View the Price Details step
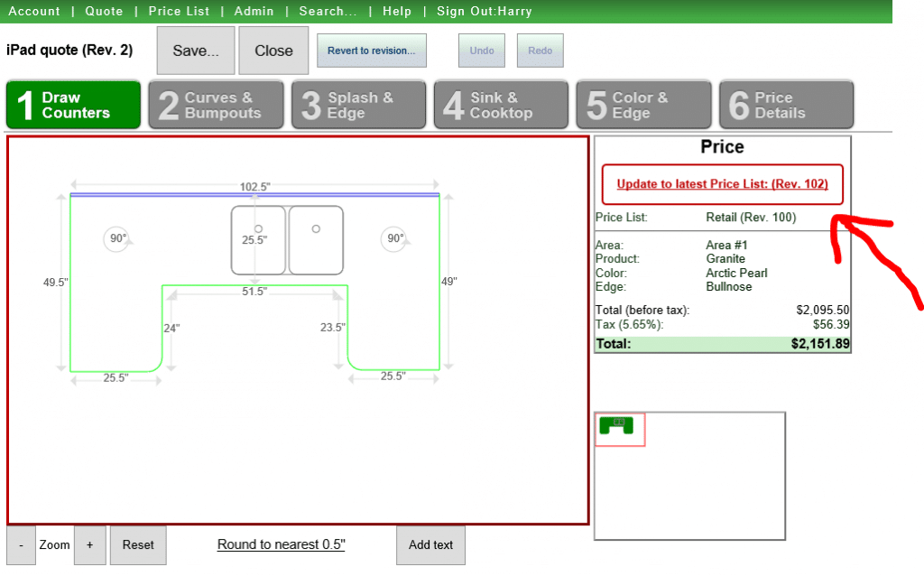 (x=786, y=106)
